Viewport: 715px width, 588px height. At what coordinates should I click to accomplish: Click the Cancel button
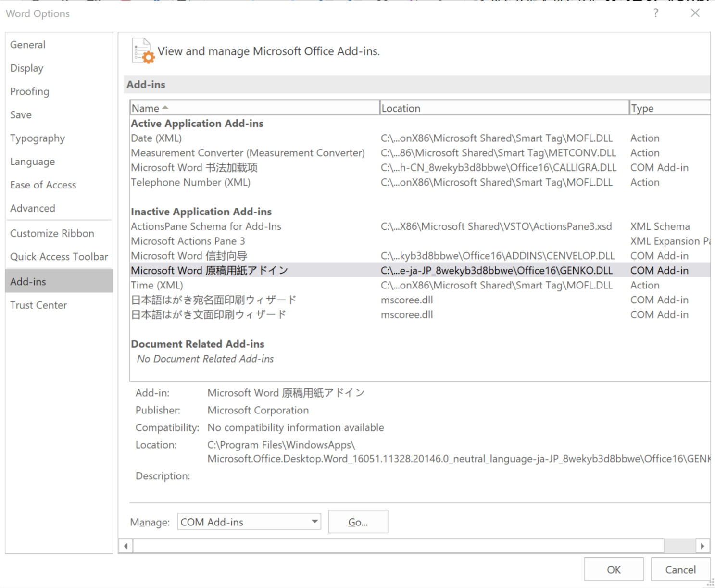[x=680, y=570]
